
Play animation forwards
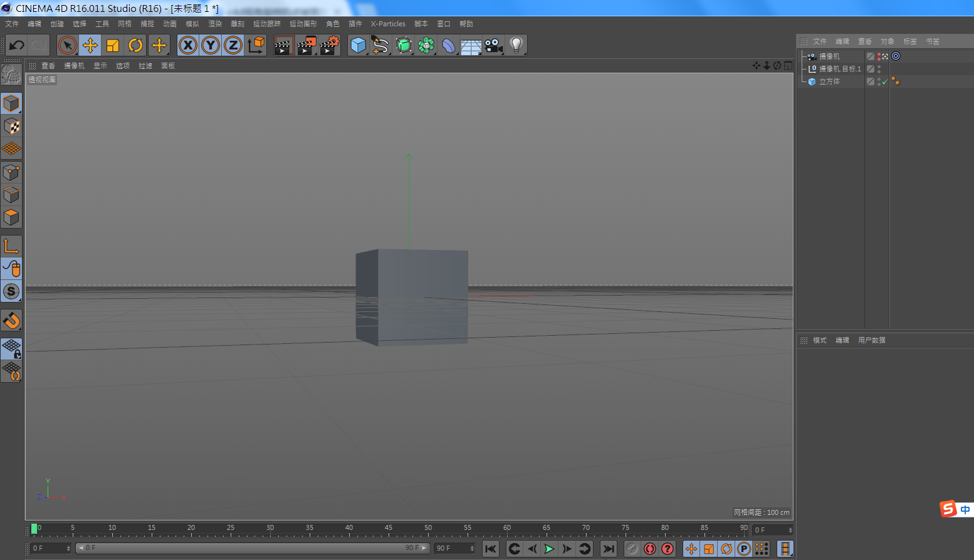550,549
